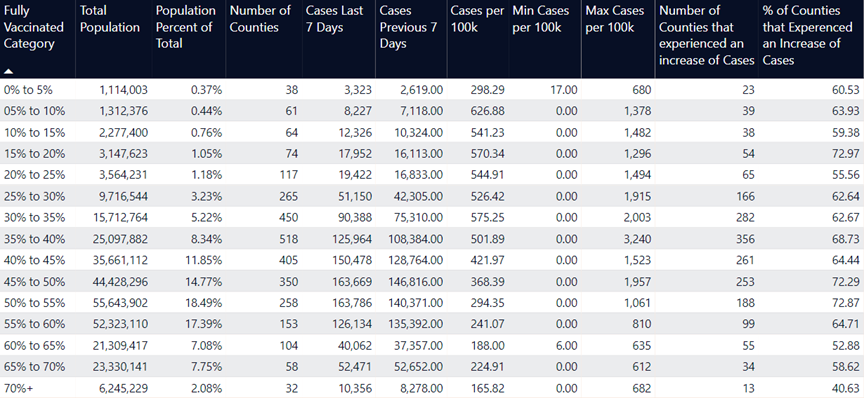Click the 17.00 min cases cell
864x398 pixels.
(564, 89)
